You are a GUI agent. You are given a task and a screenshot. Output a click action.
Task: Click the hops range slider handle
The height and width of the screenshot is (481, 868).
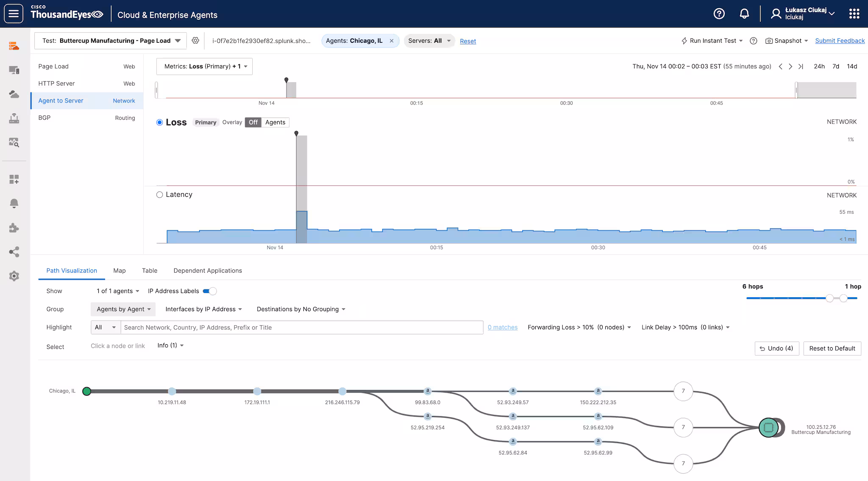[829, 298]
